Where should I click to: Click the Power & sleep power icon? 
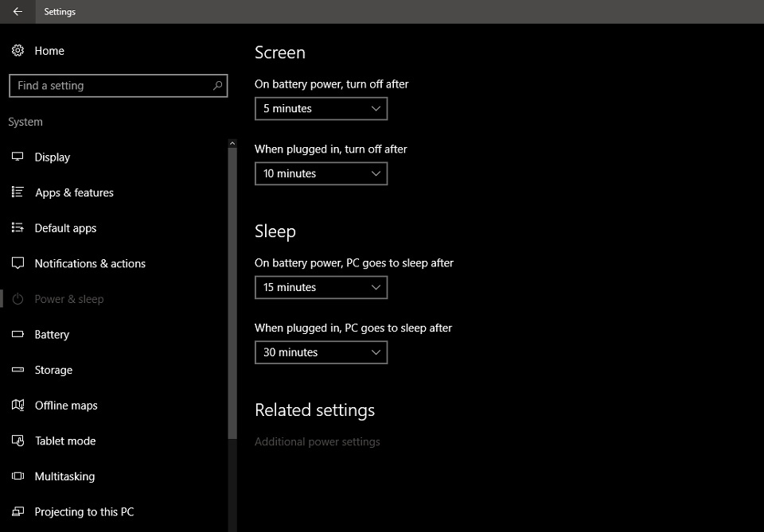[x=18, y=299]
